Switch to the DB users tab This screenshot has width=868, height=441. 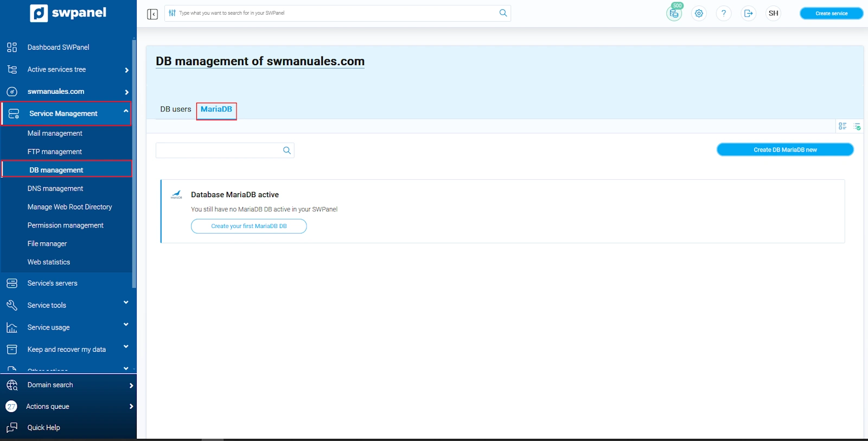(x=175, y=109)
